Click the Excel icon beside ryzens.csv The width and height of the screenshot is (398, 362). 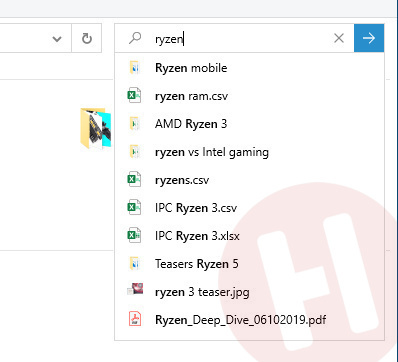134,180
